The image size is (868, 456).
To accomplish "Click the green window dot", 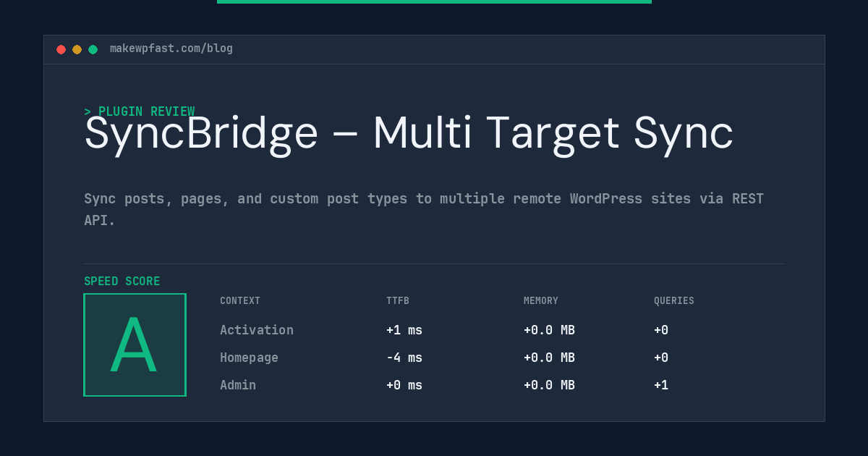I will click(x=93, y=49).
